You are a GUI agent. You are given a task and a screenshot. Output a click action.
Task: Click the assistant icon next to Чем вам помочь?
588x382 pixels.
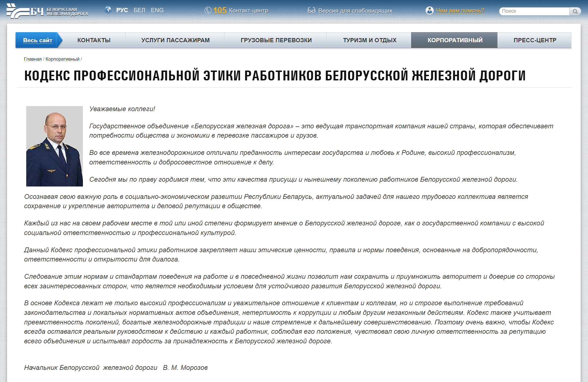coord(429,10)
